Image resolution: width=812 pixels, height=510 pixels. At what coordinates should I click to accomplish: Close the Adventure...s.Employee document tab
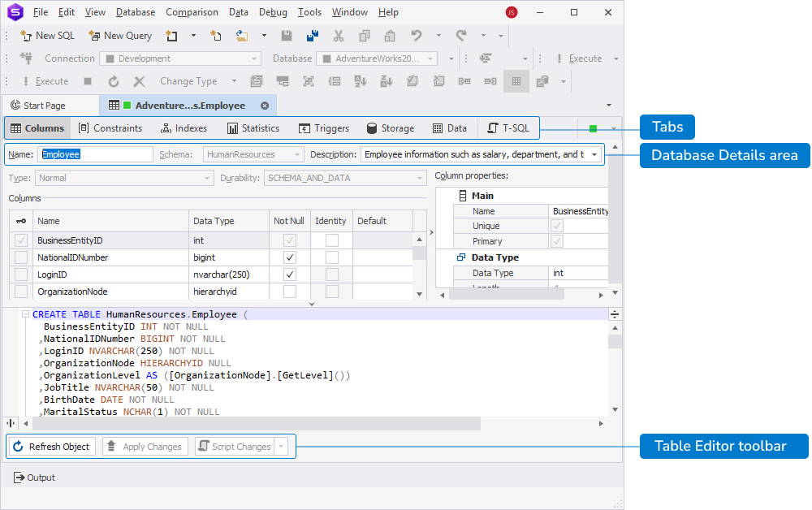(x=265, y=106)
